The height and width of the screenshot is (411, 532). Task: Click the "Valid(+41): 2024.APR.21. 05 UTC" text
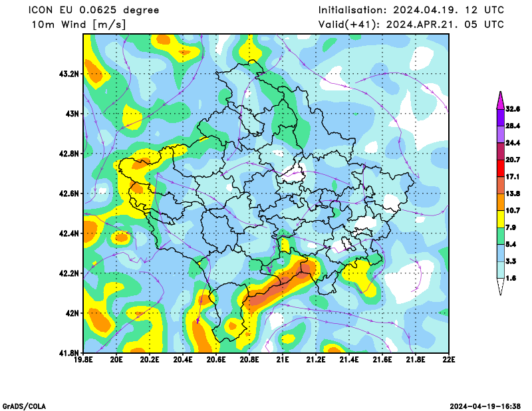click(411, 25)
